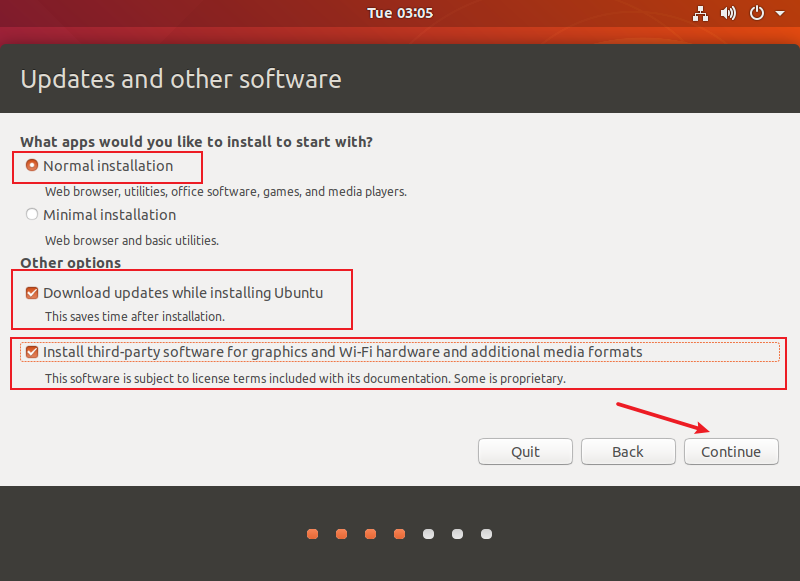Screen dimensions: 800x581
Task: Toggle Install third-party software checkbox
Action: click(x=32, y=352)
